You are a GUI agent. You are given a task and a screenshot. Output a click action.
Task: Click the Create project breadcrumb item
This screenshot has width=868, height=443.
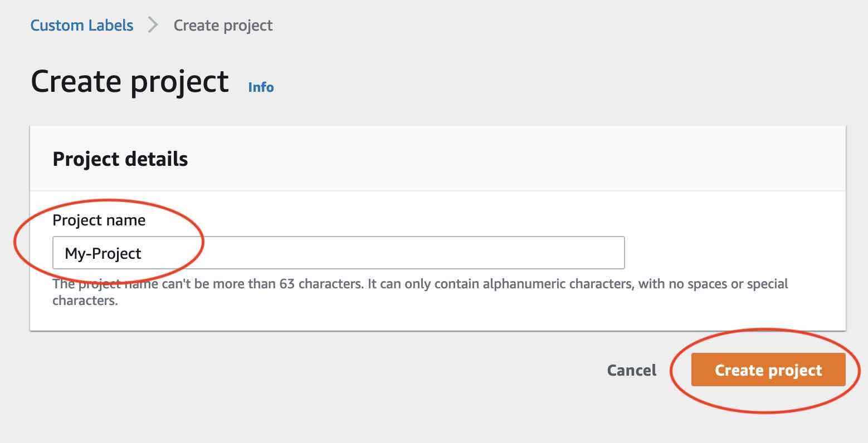click(223, 25)
